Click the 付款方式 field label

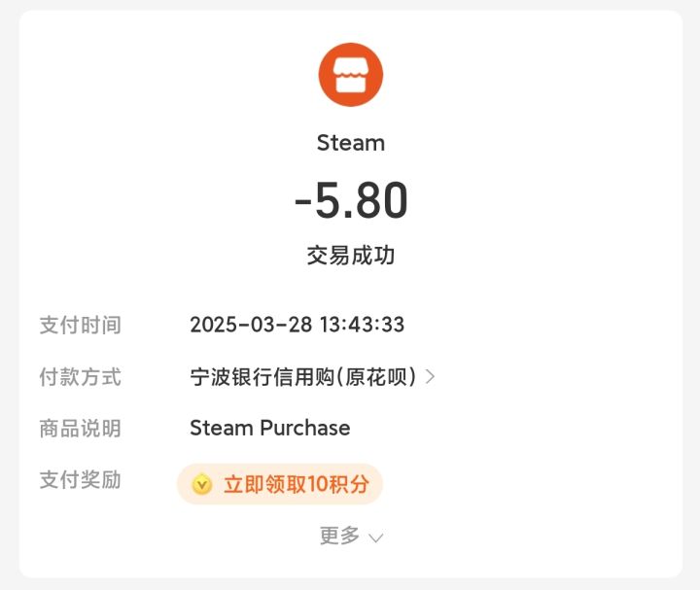80,376
